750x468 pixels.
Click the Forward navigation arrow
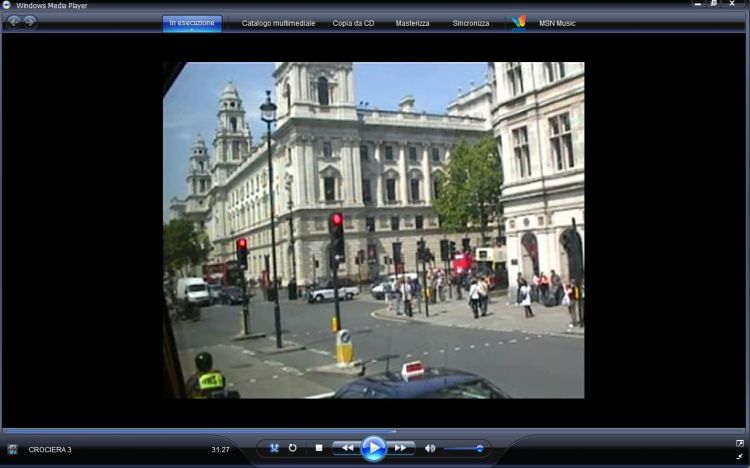click(30, 22)
